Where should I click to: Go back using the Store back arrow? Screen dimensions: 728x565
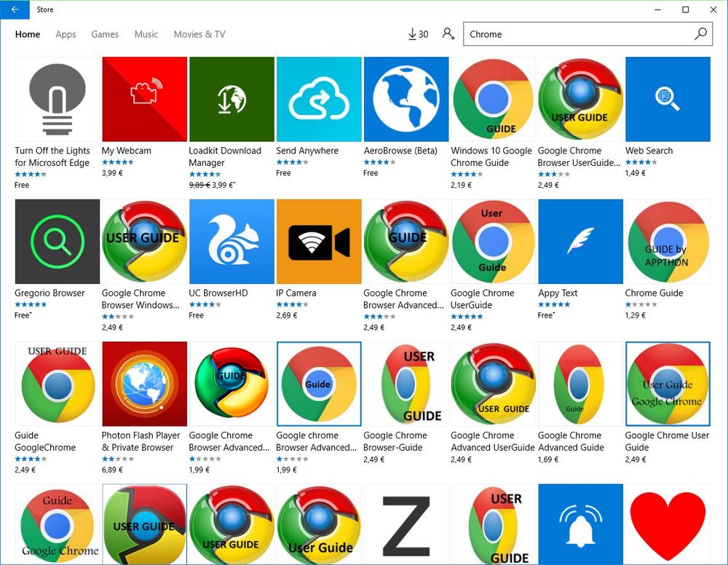15,9
